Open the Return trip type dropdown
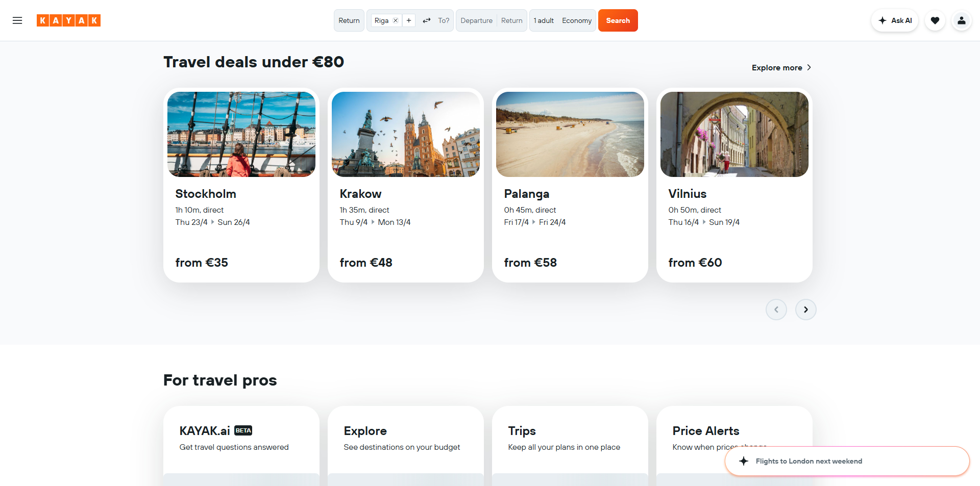This screenshot has width=980, height=486. coord(349,20)
